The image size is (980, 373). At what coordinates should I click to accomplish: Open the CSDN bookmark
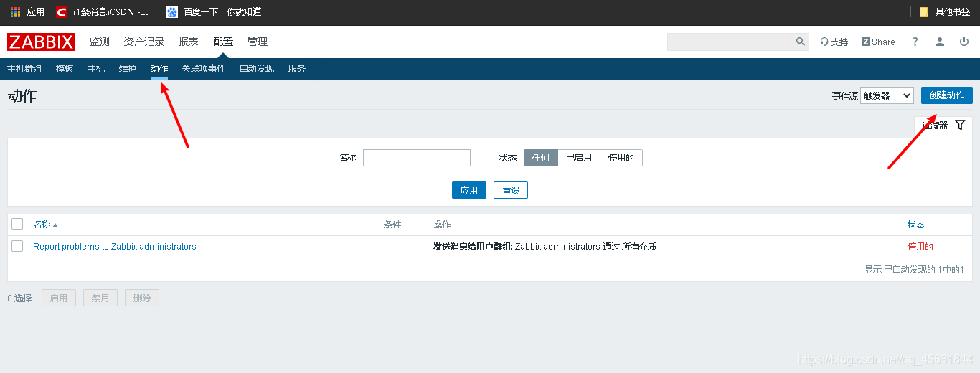pos(103,11)
